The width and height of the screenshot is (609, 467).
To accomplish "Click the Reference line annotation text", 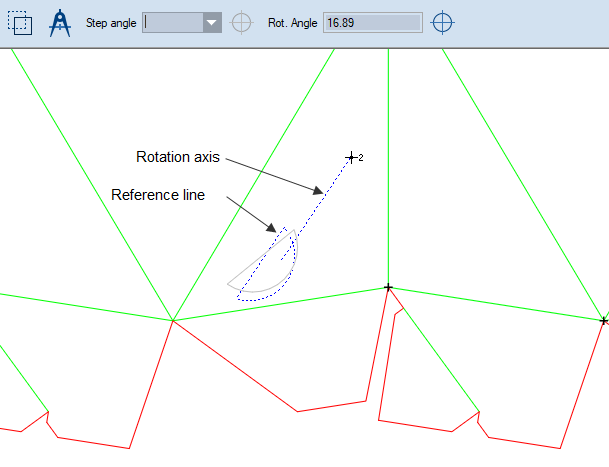I will (158, 195).
